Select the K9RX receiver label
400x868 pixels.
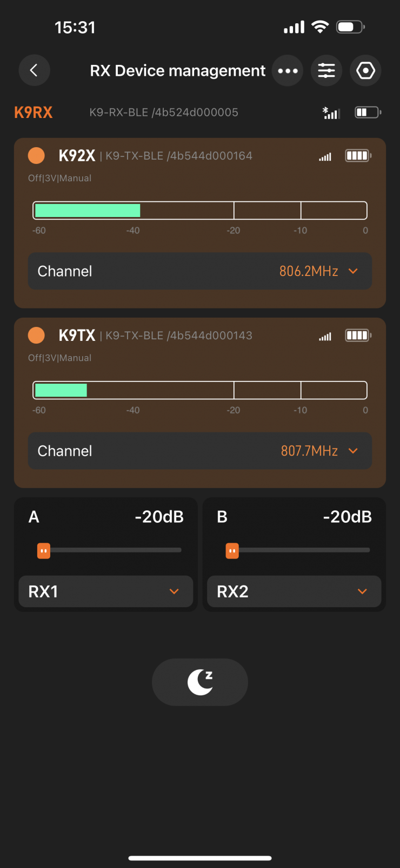tap(34, 113)
